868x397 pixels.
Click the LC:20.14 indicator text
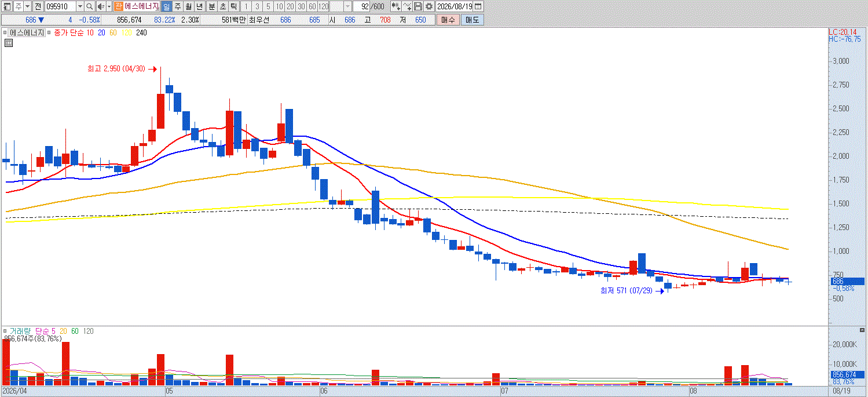(843, 32)
